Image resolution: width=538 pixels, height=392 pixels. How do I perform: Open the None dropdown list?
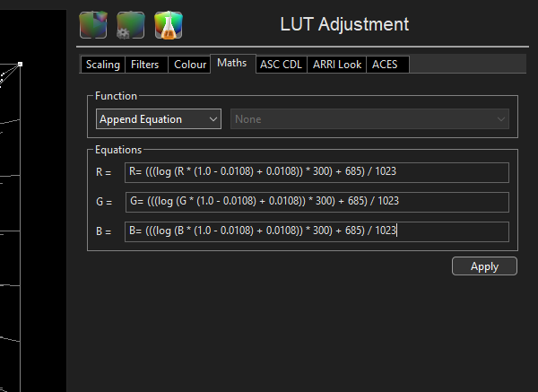click(x=369, y=119)
